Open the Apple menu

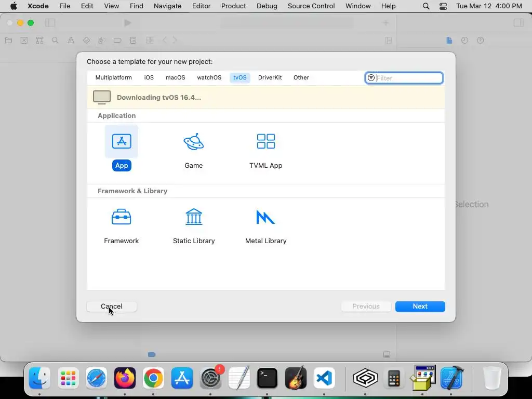point(14,6)
